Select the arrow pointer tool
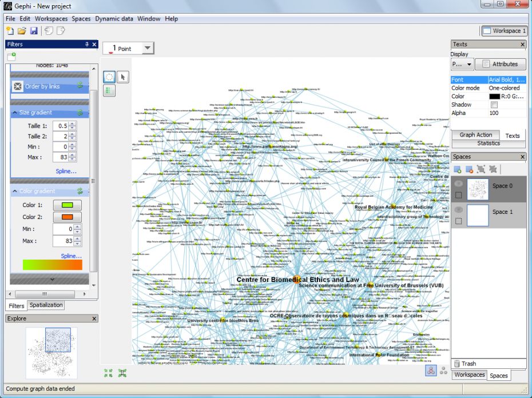532x398 pixels. (x=124, y=77)
